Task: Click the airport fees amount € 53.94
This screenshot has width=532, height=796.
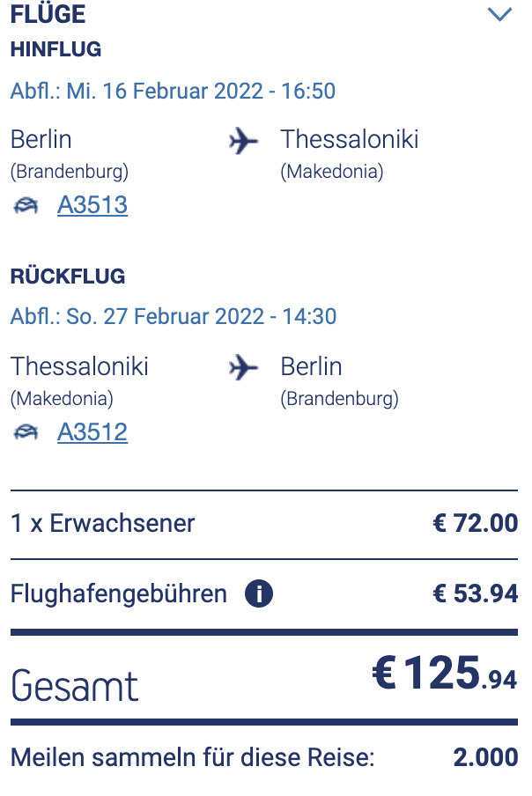Action: [x=475, y=593]
